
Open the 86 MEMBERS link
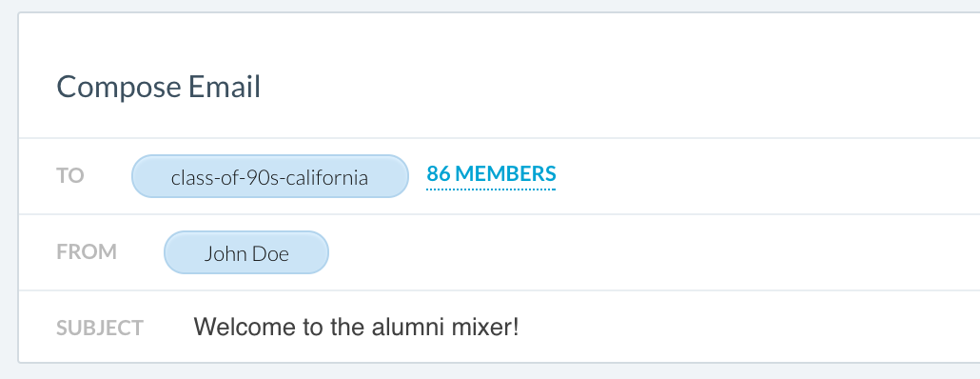pos(491,174)
